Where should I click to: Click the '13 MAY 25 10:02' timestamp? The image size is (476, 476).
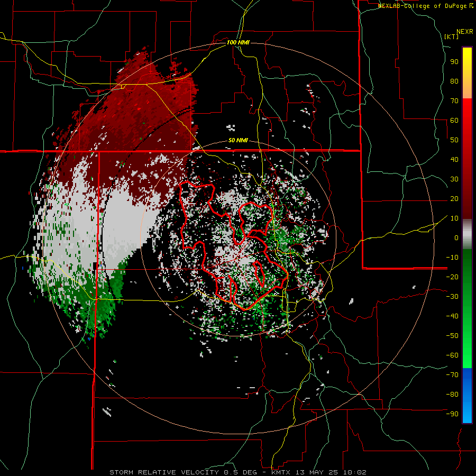(x=331, y=472)
